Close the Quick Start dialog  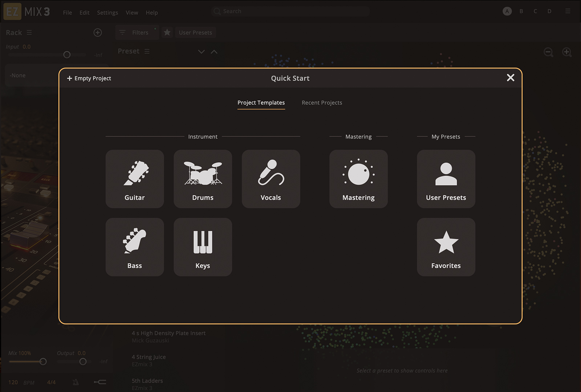511,78
